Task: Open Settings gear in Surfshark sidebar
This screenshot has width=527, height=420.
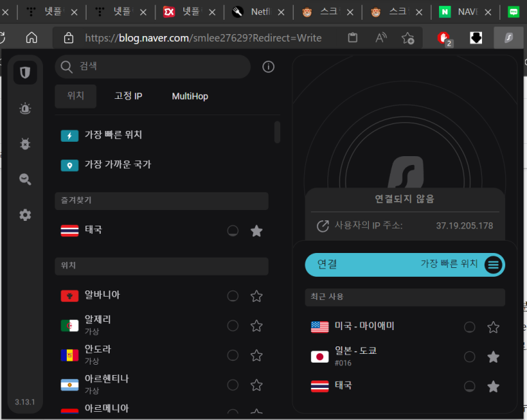Action: (x=25, y=215)
